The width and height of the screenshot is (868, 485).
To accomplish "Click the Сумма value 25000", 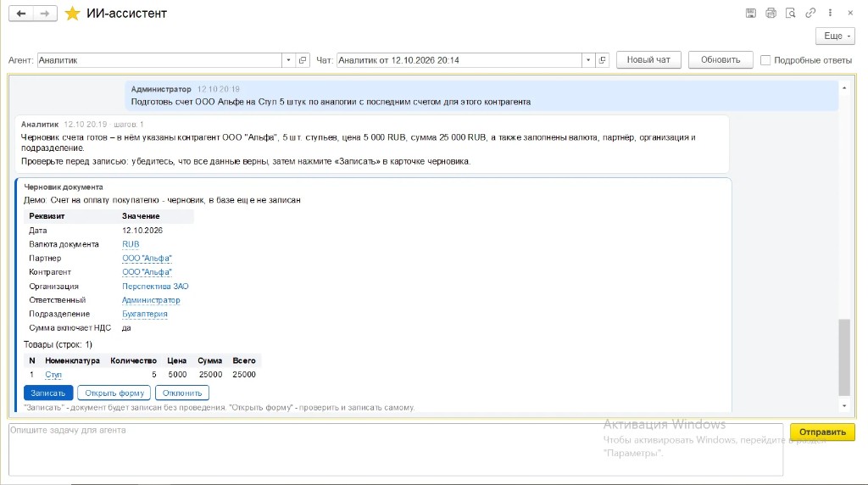I will tap(210, 374).
